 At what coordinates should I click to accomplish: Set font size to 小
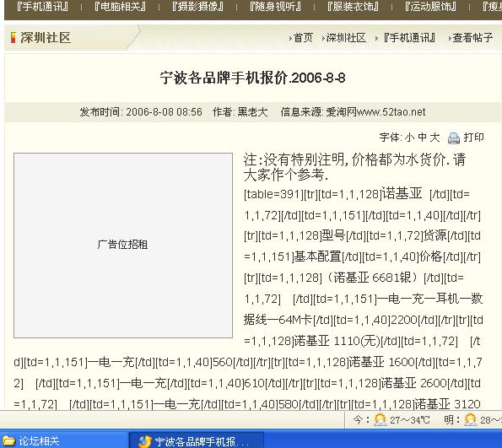tap(409, 138)
